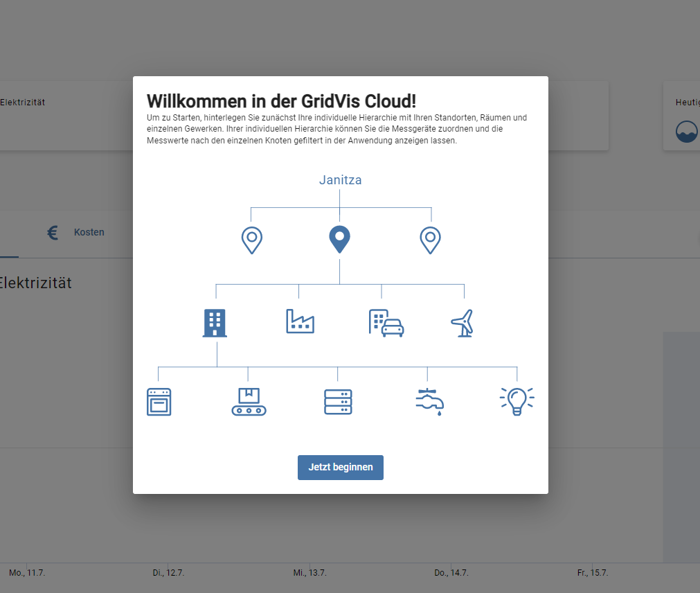This screenshot has height=593, width=700.
Task: Select the filled office building icon
Action: tap(215, 323)
